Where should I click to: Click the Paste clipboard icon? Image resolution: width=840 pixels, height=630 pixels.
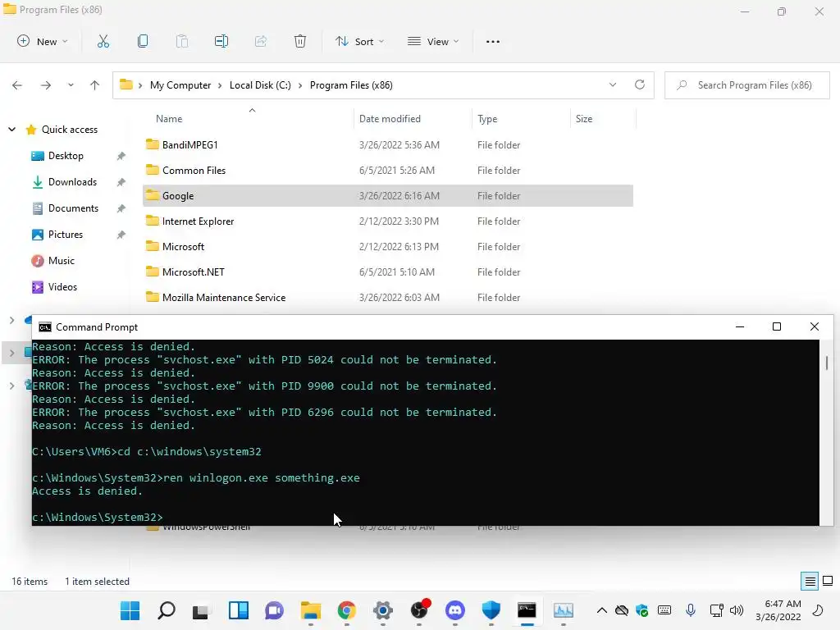click(182, 41)
